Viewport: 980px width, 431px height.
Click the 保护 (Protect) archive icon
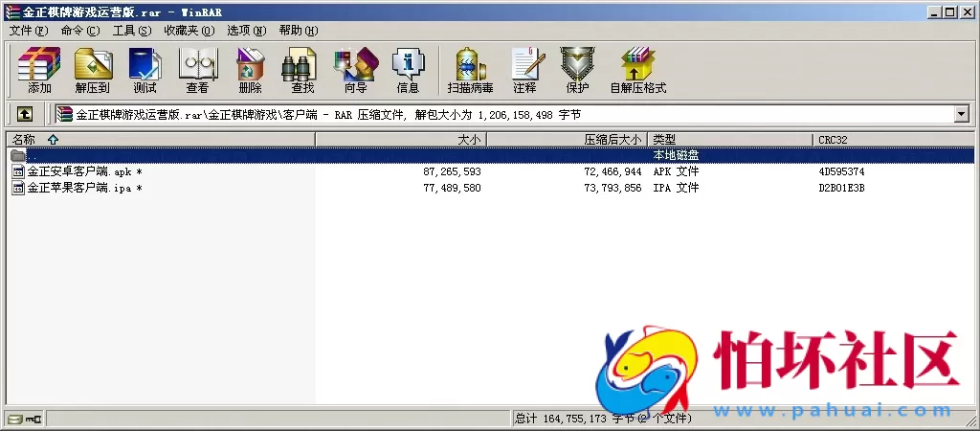tap(577, 70)
